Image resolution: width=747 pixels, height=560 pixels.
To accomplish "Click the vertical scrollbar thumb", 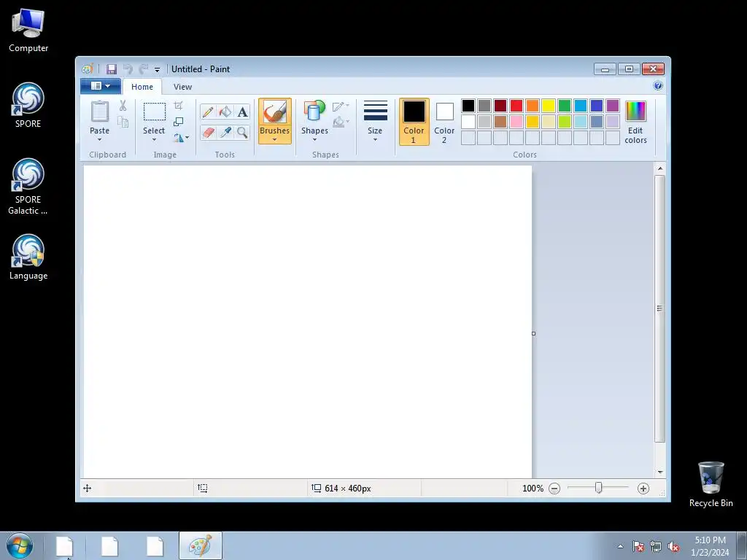I will [x=659, y=308].
